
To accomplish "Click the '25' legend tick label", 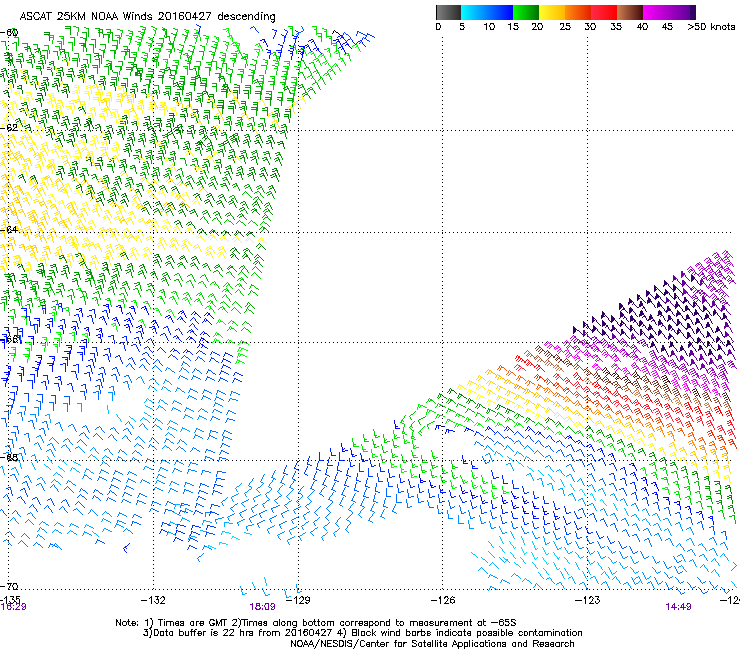I will click(565, 27).
